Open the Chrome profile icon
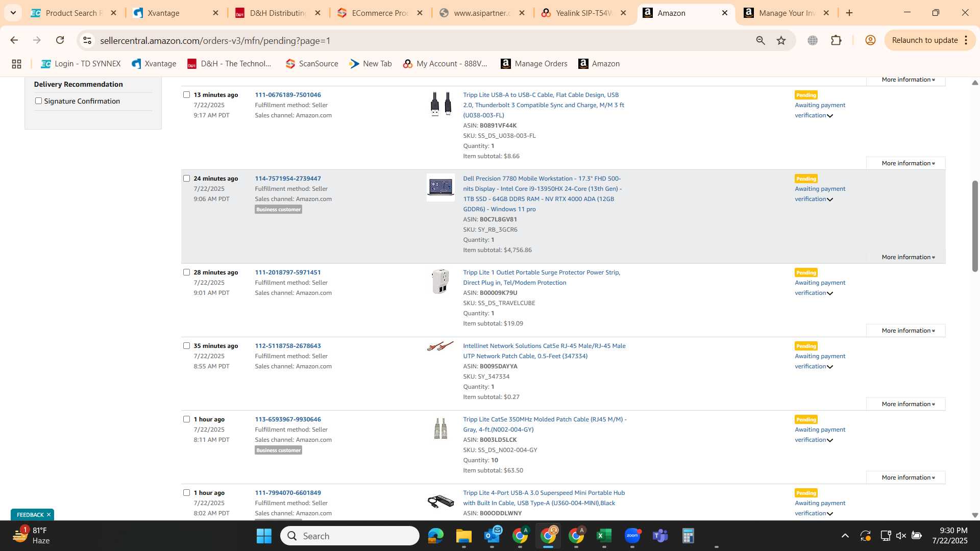Viewport: 980px width, 551px height. [x=870, y=40]
